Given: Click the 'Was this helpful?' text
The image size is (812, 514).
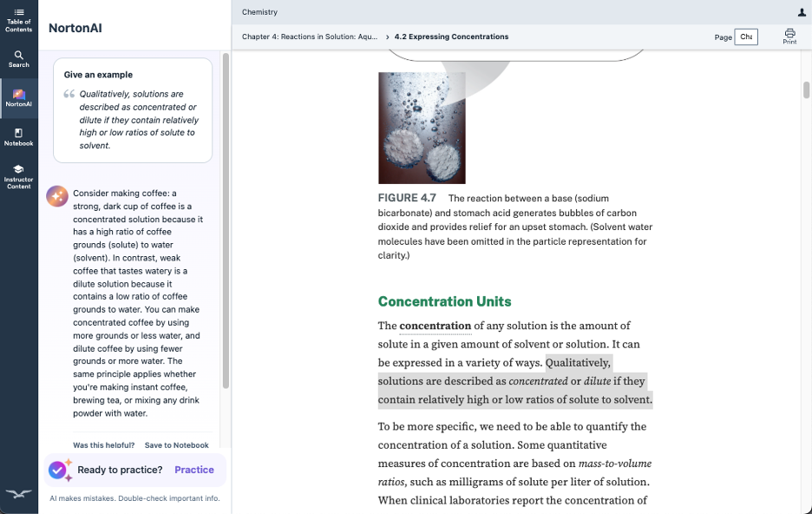Looking at the screenshot, I should (x=103, y=445).
